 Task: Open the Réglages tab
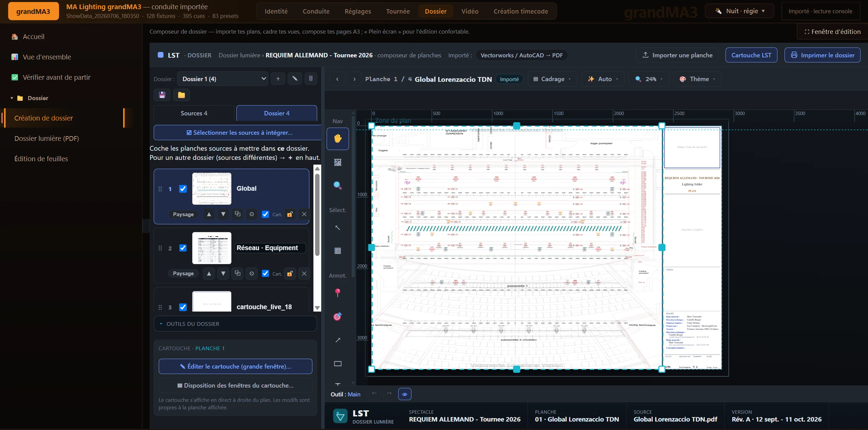click(x=358, y=12)
